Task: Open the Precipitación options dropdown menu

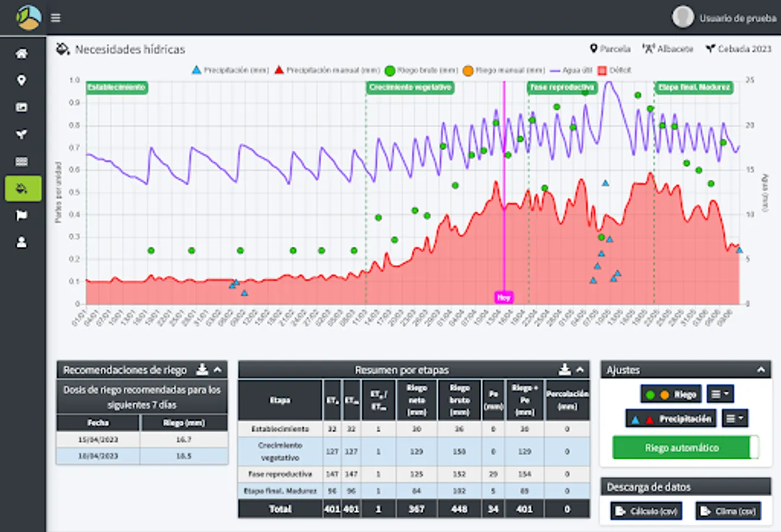Action: [x=734, y=419]
